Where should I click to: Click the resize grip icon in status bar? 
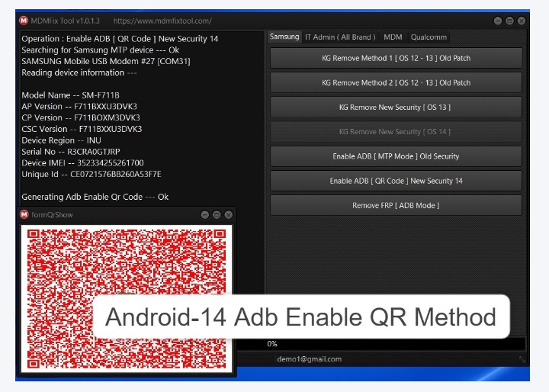[x=522, y=359]
